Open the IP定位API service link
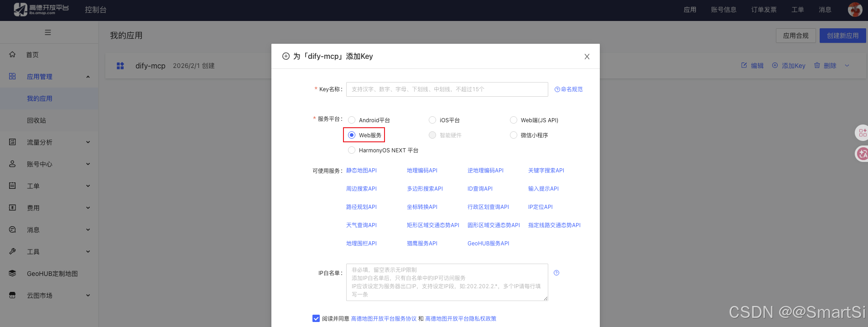Screen dimensions: 868x327 [541, 207]
